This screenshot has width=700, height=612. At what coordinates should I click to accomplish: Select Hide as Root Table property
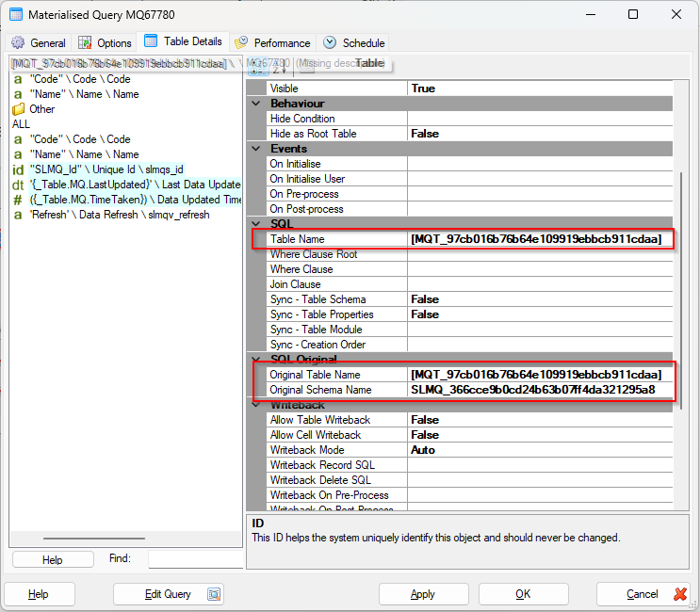(470, 134)
